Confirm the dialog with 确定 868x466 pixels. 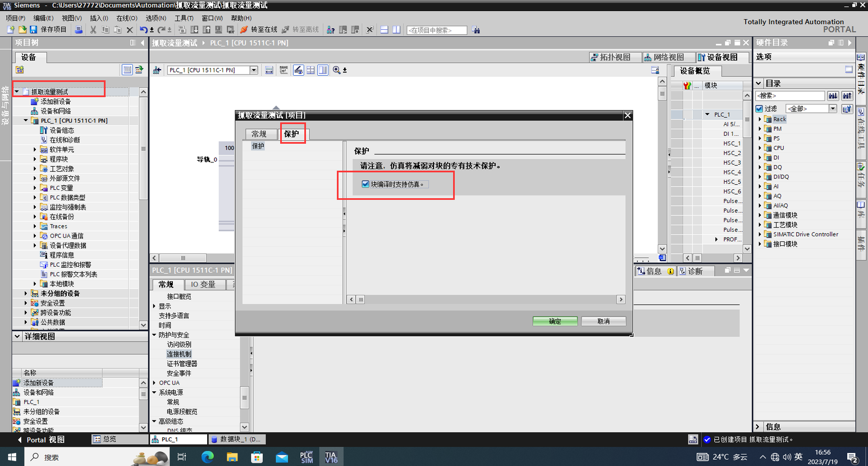point(555,321)
